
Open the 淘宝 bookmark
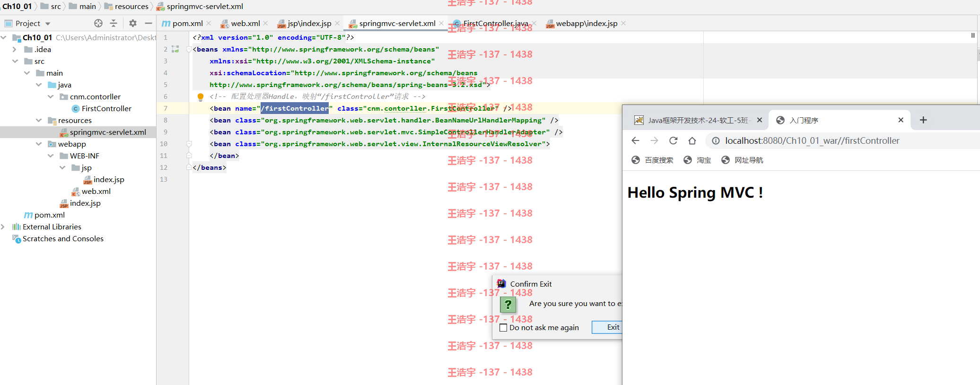697,160
